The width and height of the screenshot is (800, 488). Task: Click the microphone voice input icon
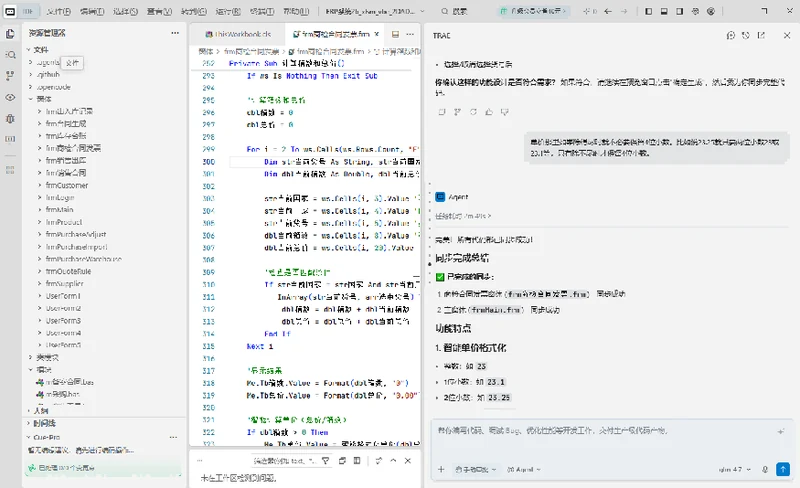(765, 470)
